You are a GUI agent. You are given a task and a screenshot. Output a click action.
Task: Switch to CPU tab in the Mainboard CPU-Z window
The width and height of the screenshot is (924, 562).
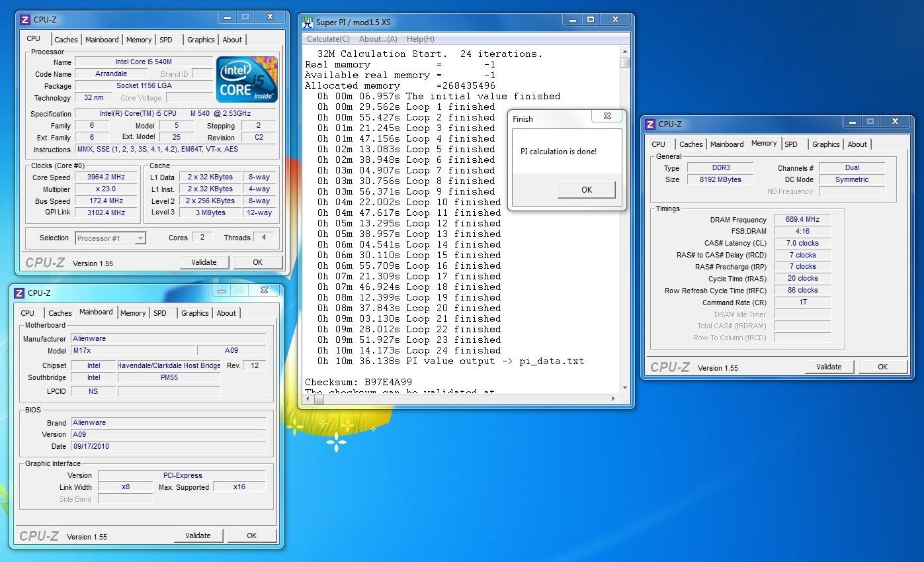[x=28, y=313]
